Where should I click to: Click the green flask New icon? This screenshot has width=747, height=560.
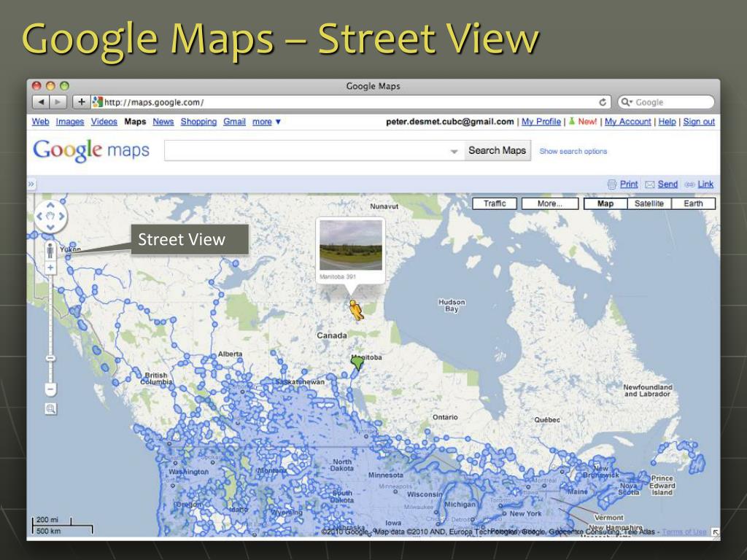[572, 121]
